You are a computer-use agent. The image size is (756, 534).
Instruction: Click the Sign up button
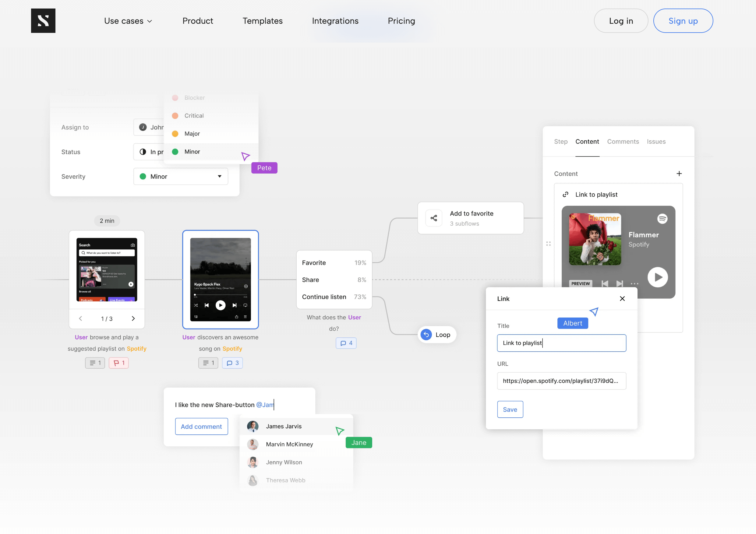683,21
